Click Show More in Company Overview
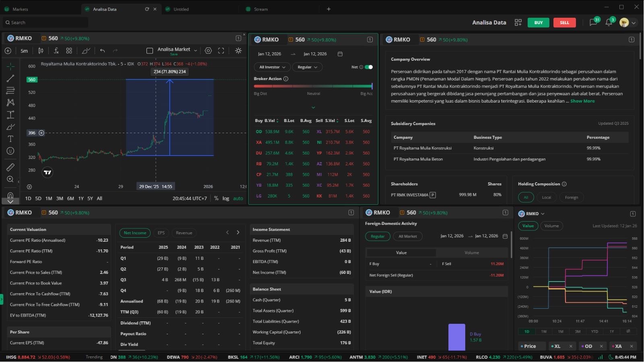644x362 pixels. 582,101
